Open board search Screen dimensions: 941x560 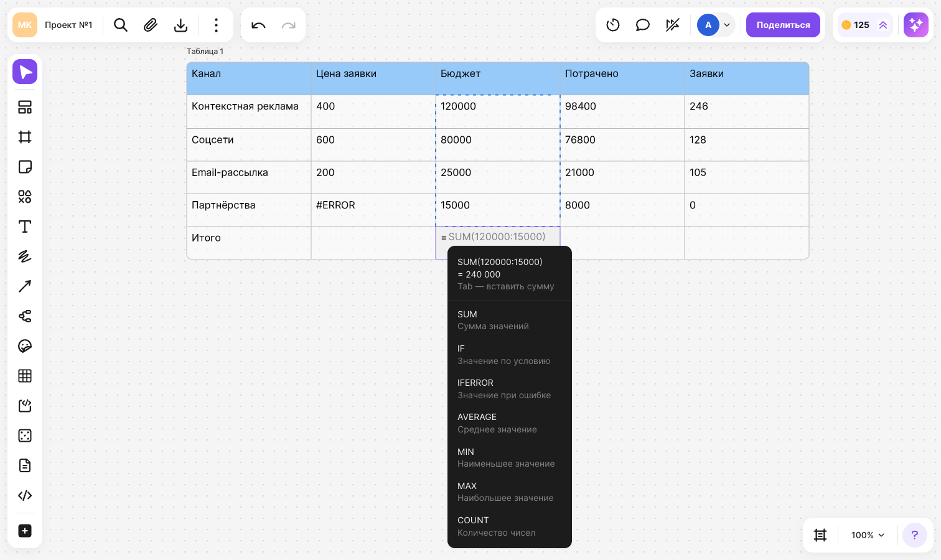pos(121,25)
